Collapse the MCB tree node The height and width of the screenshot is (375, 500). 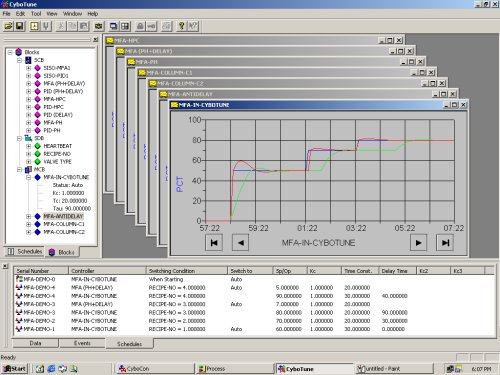(19, 169)
